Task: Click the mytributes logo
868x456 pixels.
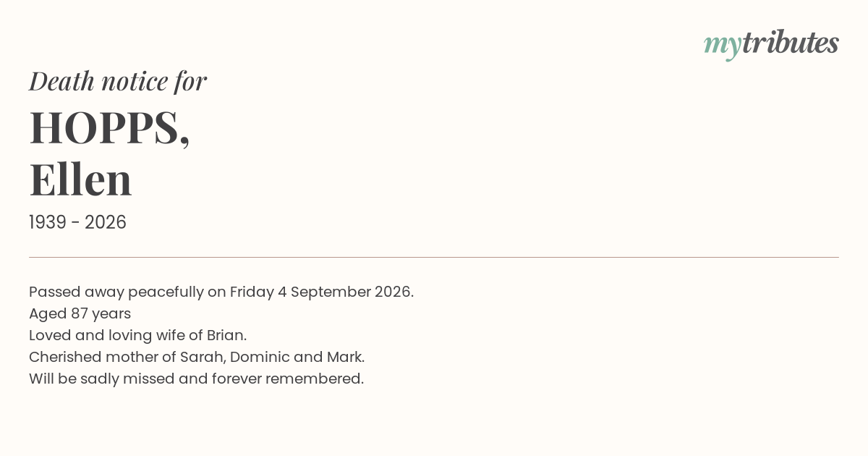Action: click(771, 44)
